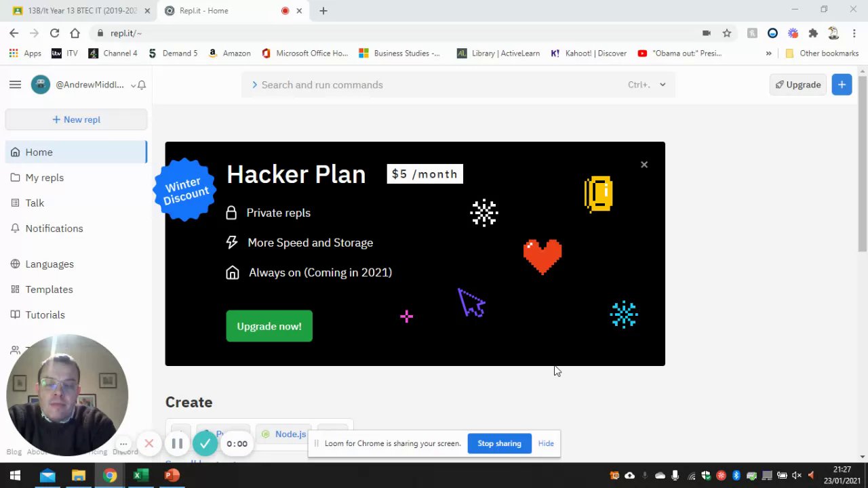This screenshot has width=868, height=488.
Task: Reload the current page
Action: [x=54, y=33]
